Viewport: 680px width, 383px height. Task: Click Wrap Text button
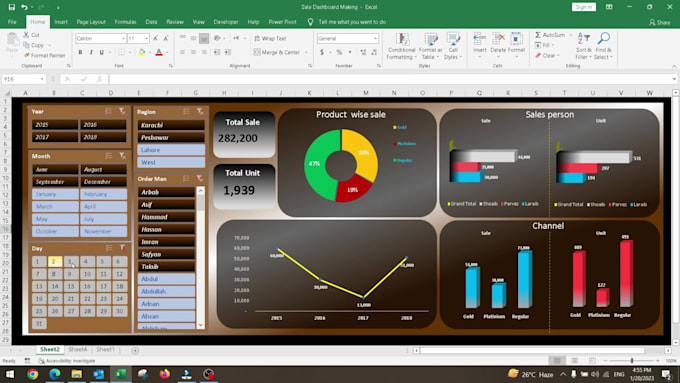point(270,38)
